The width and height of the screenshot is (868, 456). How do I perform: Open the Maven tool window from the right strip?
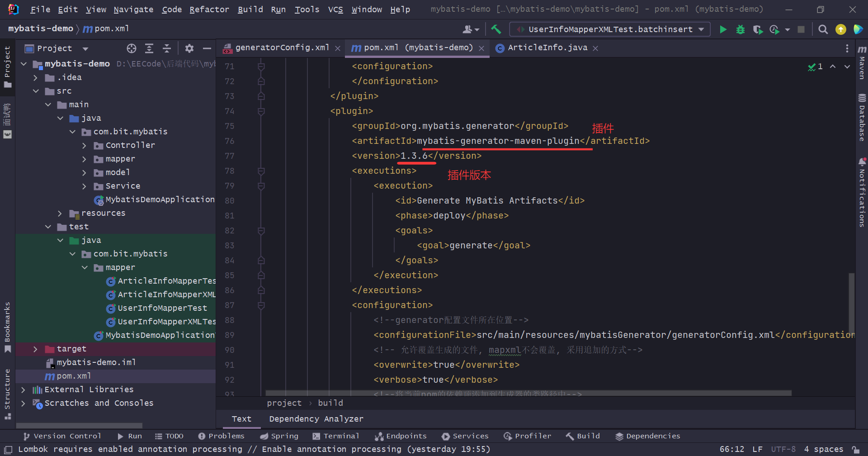862,62
